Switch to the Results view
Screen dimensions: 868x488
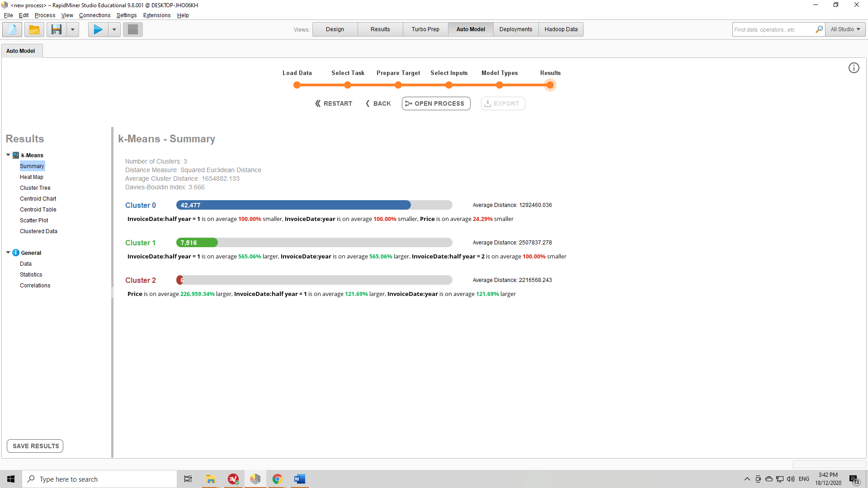[380, 29]
